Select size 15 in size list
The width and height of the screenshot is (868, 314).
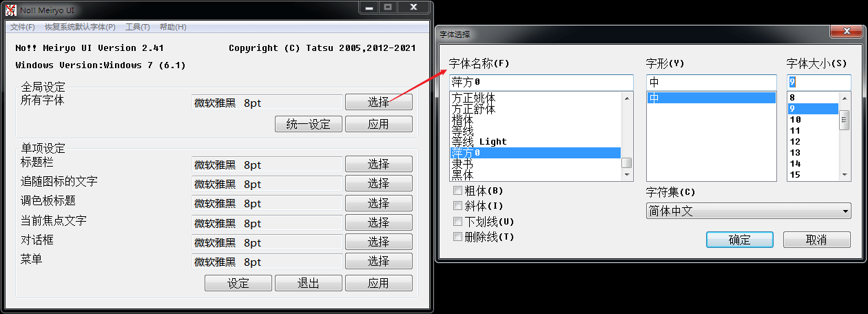click(x=813, y=175)
